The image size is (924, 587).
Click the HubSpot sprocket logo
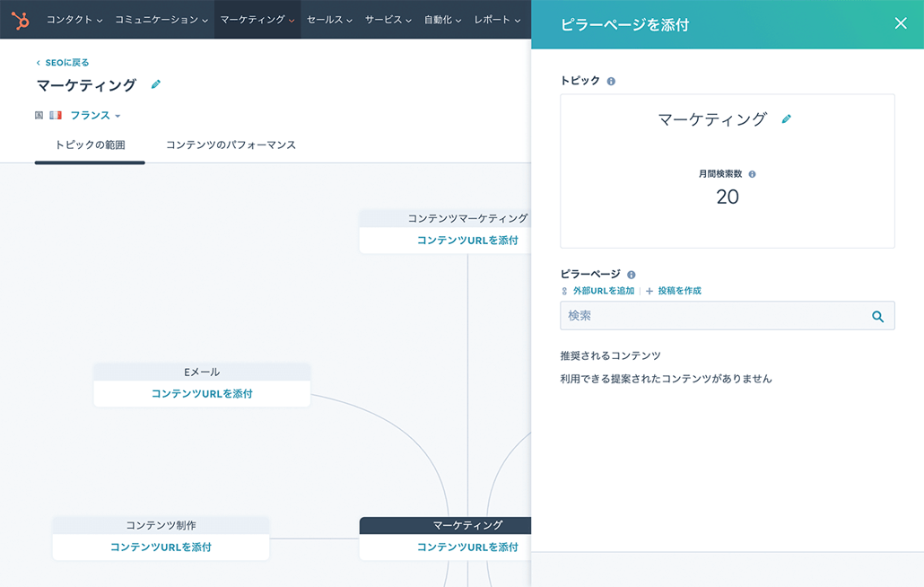click(x=20, y=20)
